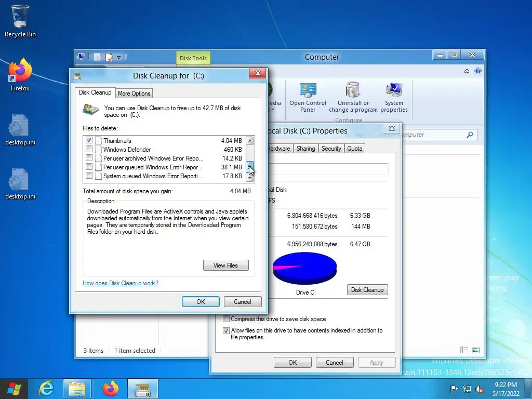Open the Recycle Bin desktop icon
The height and width of the screenshot is (399, 532).
pyautogui.click(x=20, y=21)
